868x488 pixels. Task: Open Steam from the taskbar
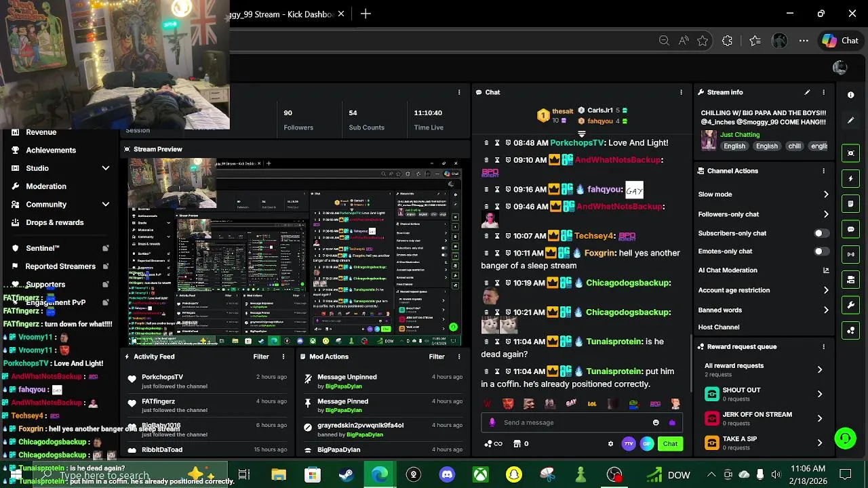[x=346, y=474]
